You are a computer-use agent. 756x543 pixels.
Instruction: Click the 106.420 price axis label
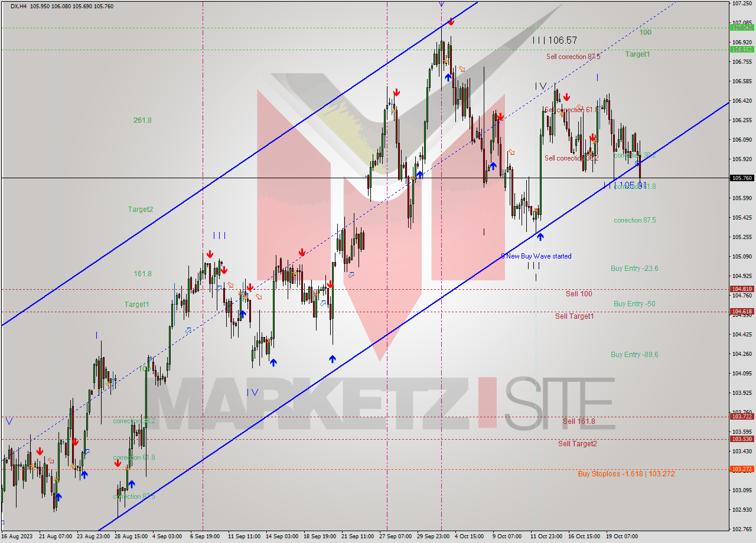(742, 101)
